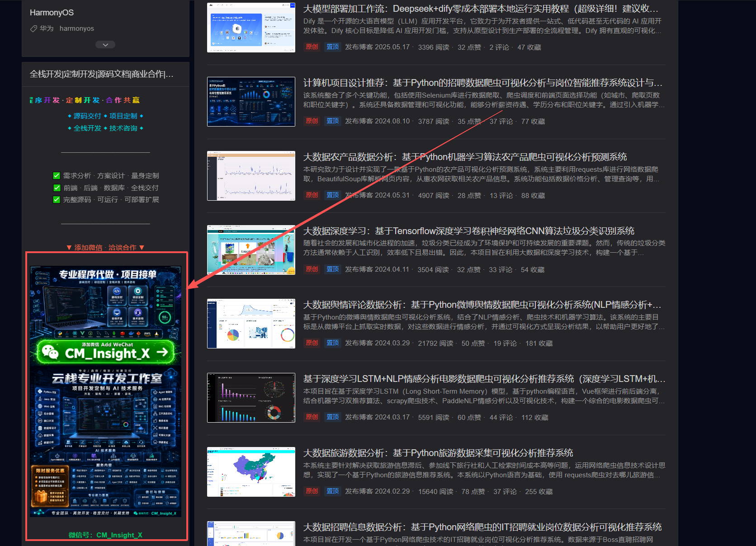Open the 大数据旅游数据分析 article title
756x546 pixels.
(438, 453)
